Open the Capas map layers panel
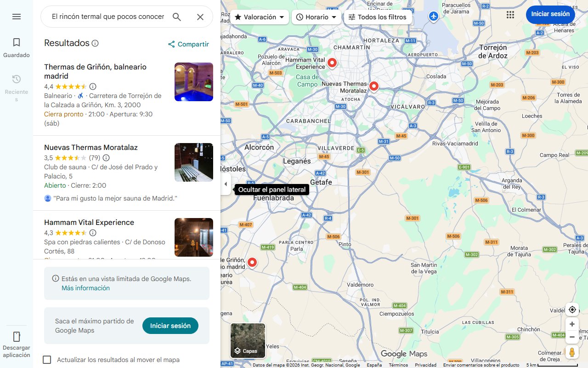 248,340
